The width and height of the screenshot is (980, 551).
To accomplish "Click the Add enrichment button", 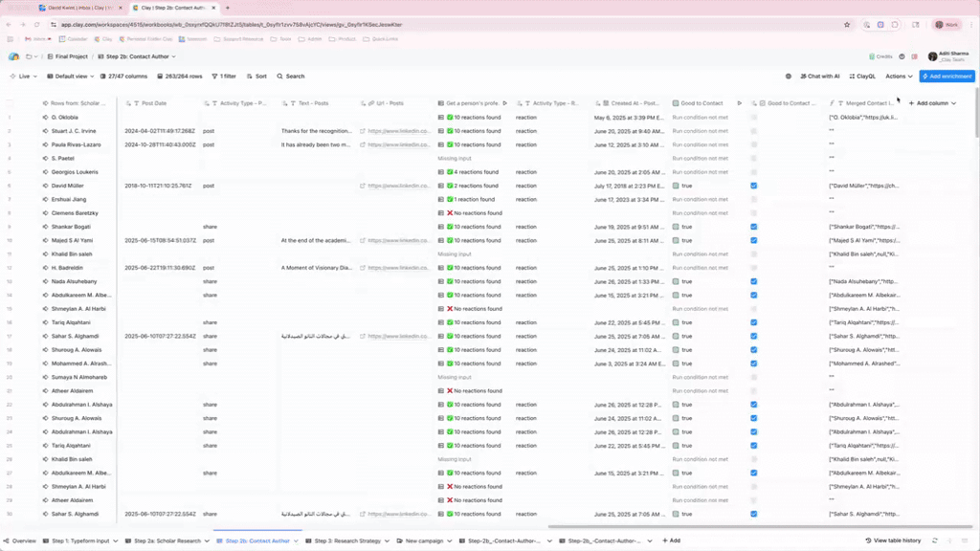I will tap(947, 77).
